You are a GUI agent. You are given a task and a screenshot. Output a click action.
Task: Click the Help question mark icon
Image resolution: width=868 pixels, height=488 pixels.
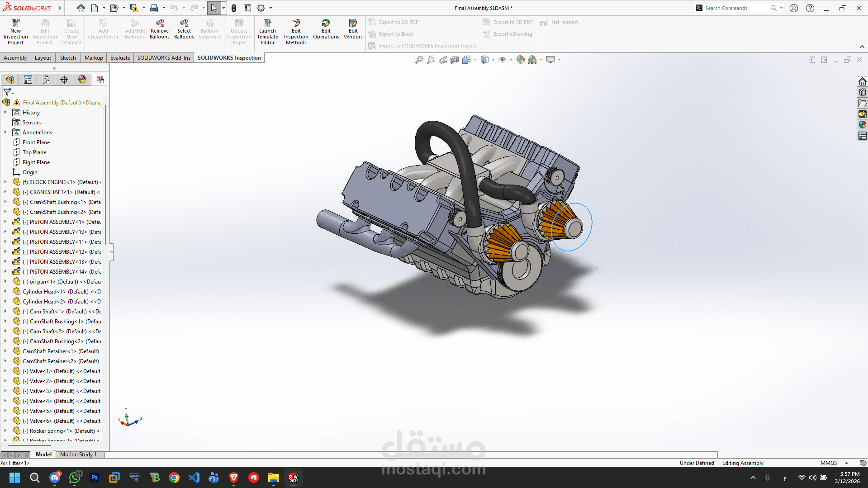click(810, 8)
